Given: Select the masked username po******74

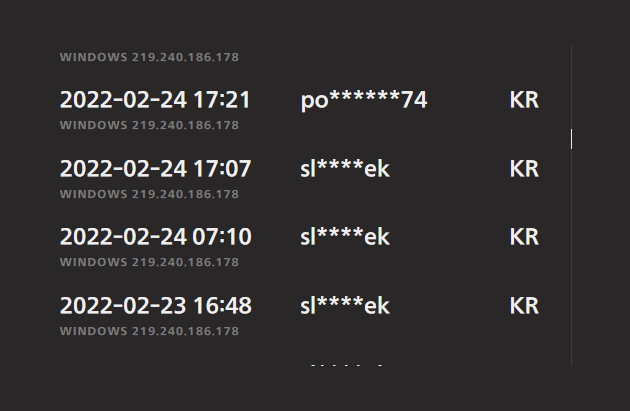Looking at the screenshot, I should click(x=364, y=100).
